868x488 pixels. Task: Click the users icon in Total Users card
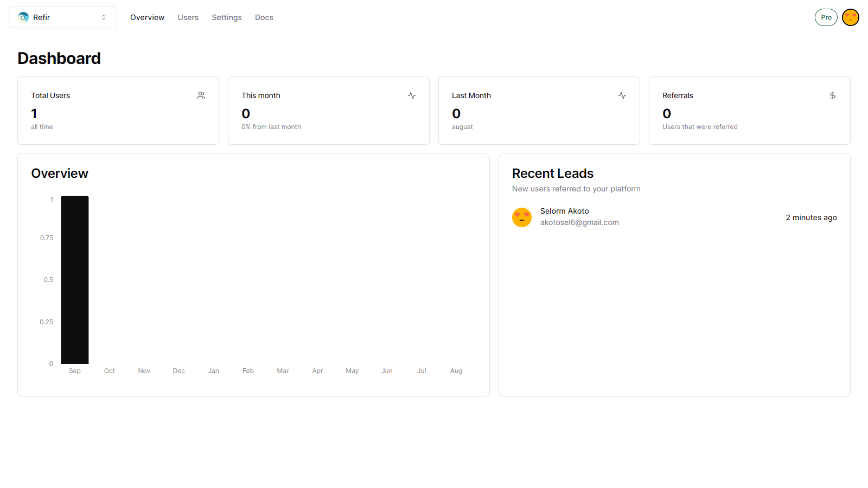[x=201, y=95]
